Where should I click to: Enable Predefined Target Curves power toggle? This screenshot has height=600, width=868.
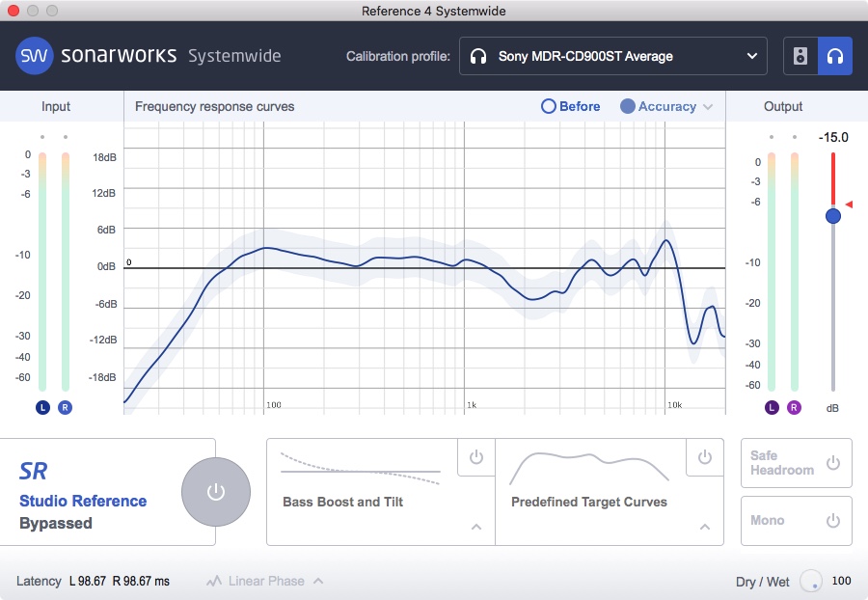[x=705, y=457]
